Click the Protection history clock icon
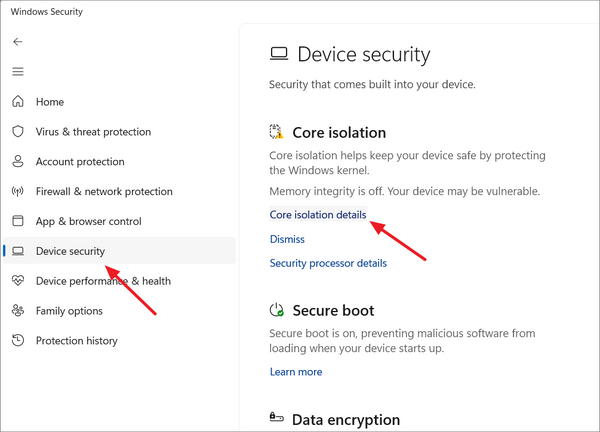Viewport: 600px width, 432px height. tap(17, 341)
